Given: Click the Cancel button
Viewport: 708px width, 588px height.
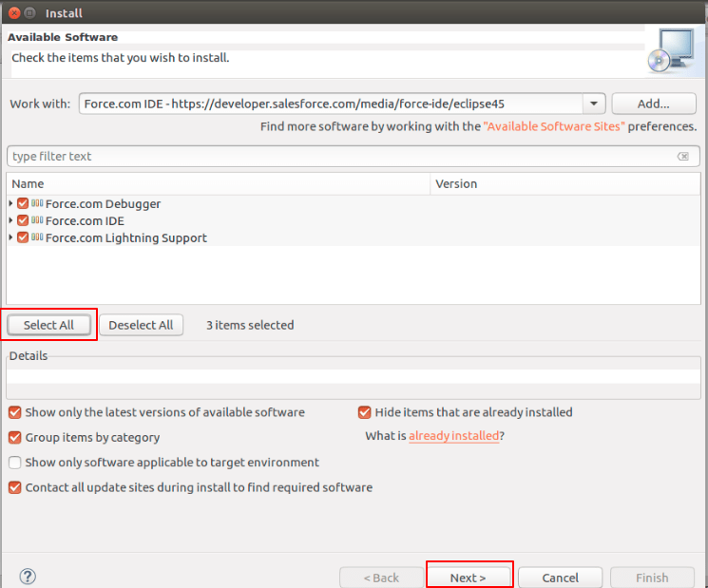Looking at the screenshot, I should click(560, 578).
